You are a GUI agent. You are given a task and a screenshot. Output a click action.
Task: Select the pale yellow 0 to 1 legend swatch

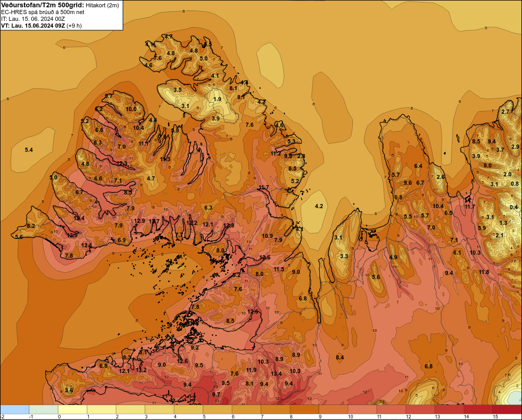73,410
